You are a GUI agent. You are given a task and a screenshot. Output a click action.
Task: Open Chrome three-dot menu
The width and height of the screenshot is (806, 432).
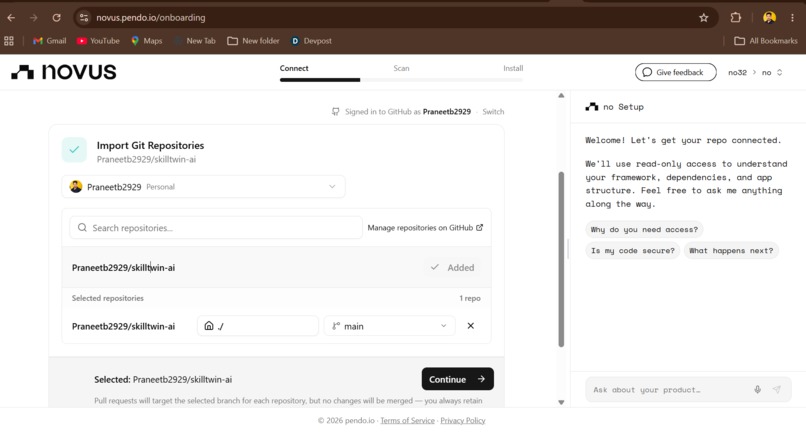tap(792, 17)
